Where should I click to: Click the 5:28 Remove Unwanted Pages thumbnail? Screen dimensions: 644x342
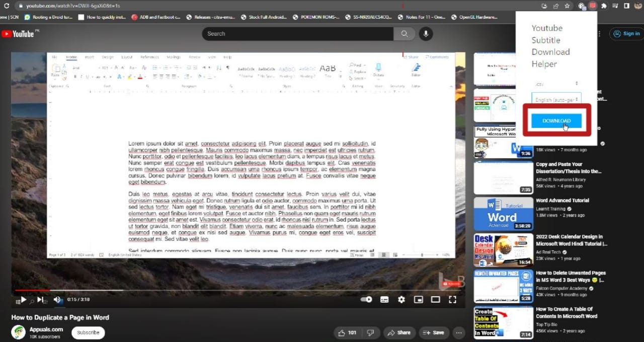coord(504,286)
